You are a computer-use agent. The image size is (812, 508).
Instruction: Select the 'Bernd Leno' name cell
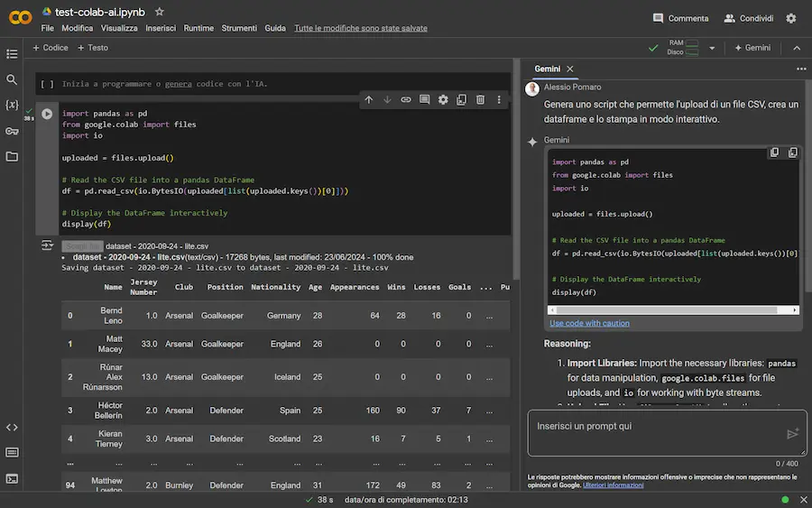click(111, 316)
